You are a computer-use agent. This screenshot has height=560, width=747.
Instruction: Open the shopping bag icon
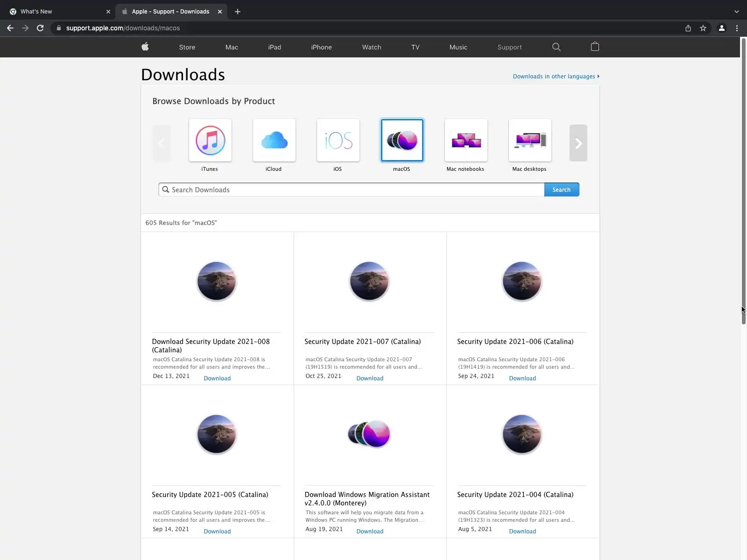tap(595, 47)
